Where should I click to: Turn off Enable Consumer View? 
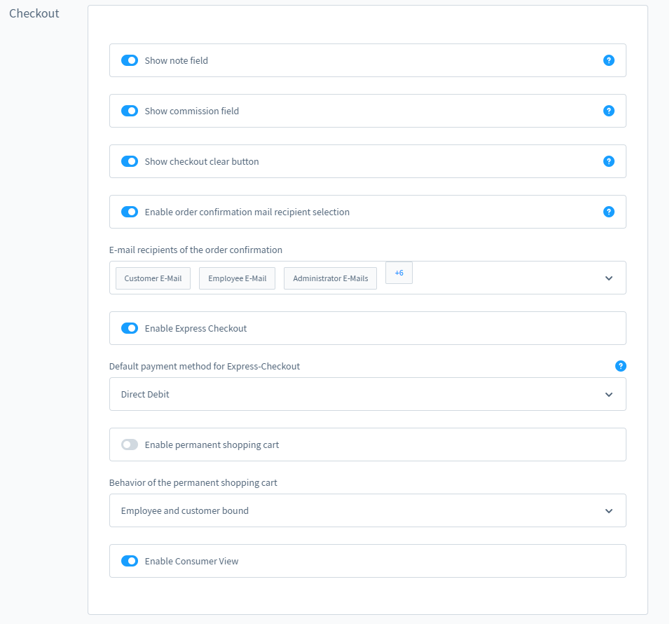click(130, 561)
